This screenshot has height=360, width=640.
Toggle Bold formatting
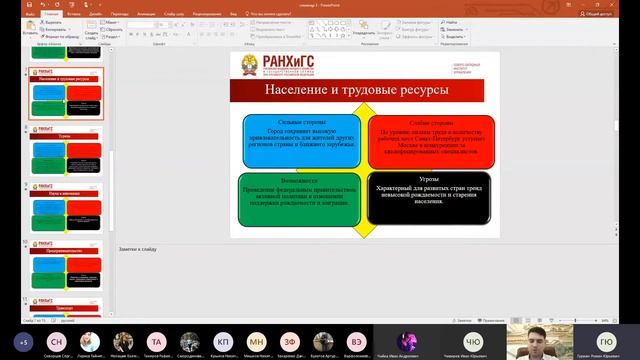(x=131, y=35)
